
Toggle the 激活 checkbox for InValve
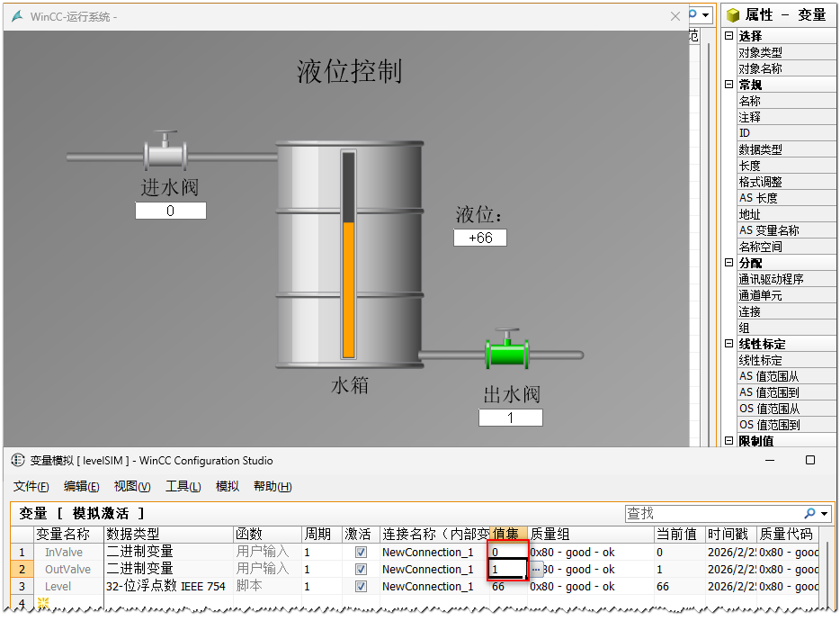click(x=361, y=553)
